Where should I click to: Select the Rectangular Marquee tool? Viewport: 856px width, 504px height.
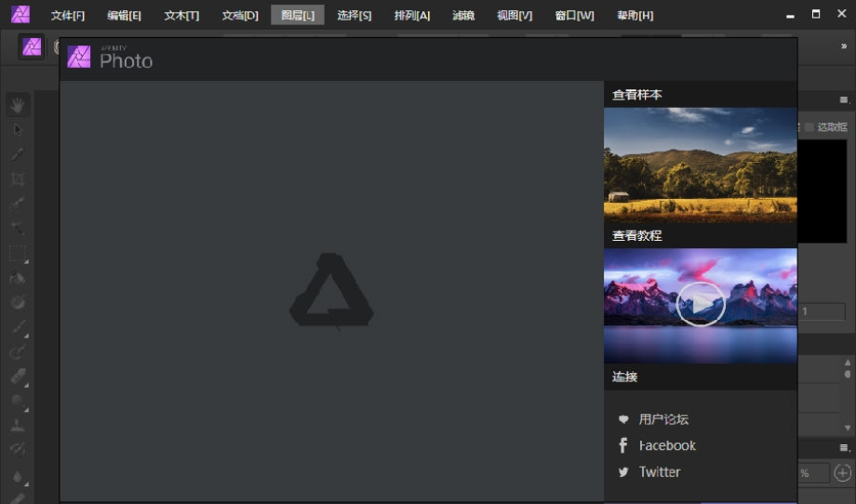pos(18,254)
